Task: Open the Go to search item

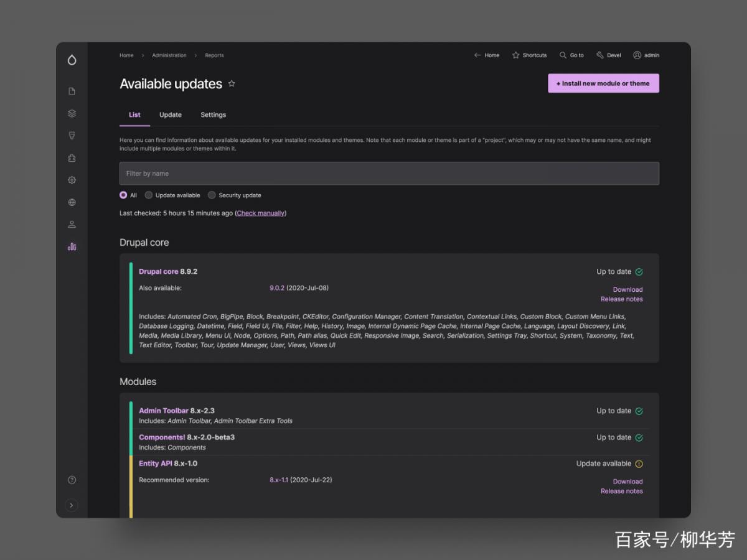Action: pos(571,55)
